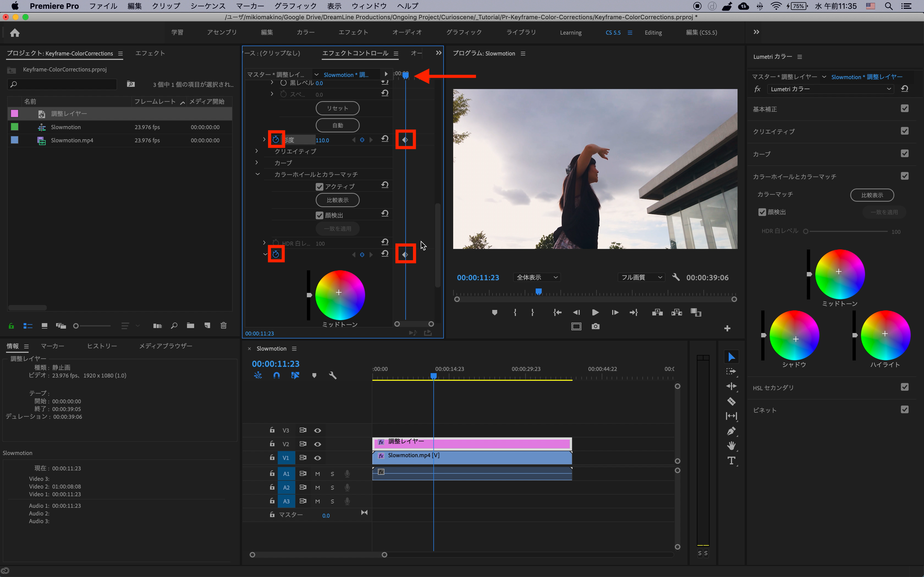Click the ハイライト color wheel
The width and height of the screenshot is (924, 577).
tap(885, 334)
